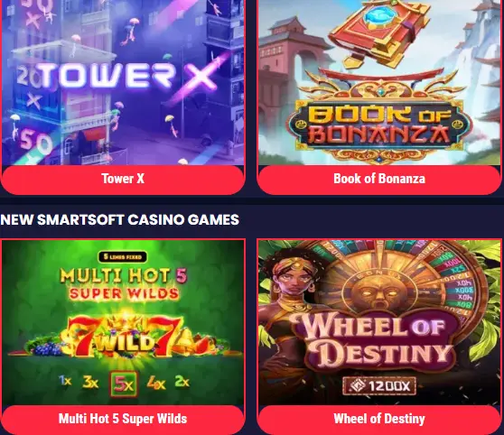The image size is (504, 435).
Task: Click the 5x multiplier box on Multi Hot
Action: [124, 384]
